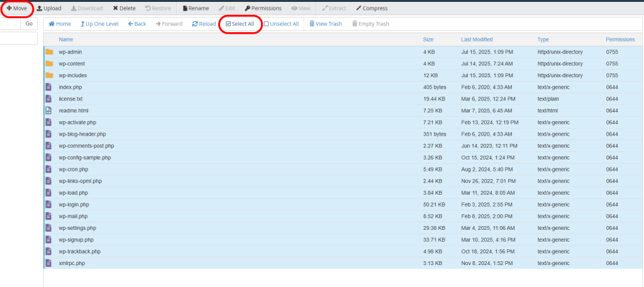This screenshot has width=644, height=287.
Task: Click the text/plain type cell
Action: (548, 99)
